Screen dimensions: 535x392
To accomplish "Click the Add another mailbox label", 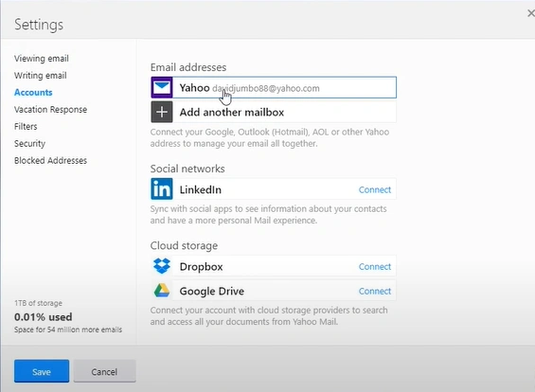I will point(232,113).
